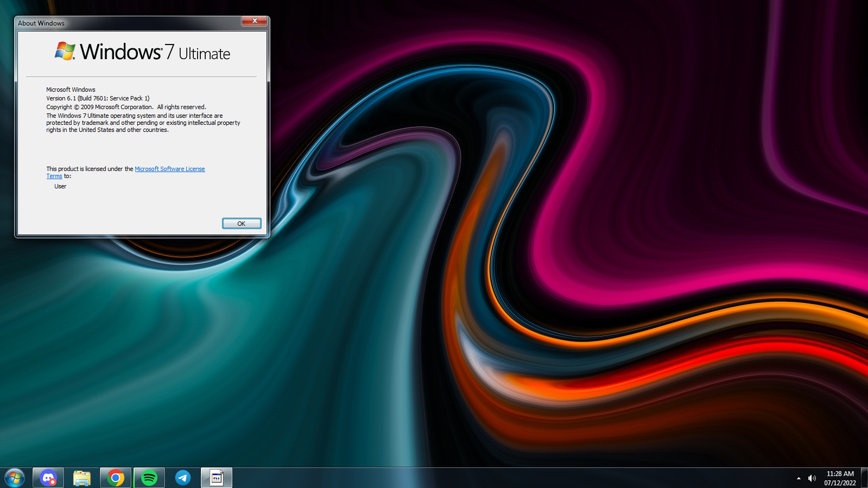This screenshot has width=868, height=488.
Task: Close the About Windows dialog
Action: coord(254,21)
